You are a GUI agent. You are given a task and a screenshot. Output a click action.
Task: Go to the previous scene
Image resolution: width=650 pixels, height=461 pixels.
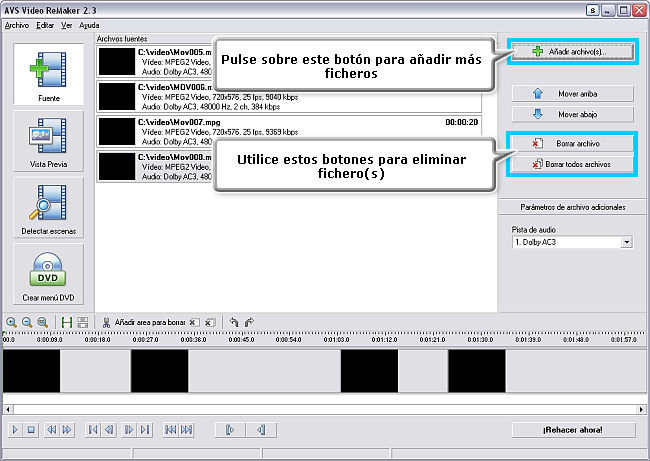pyautogui.click(x=170, y=429)
